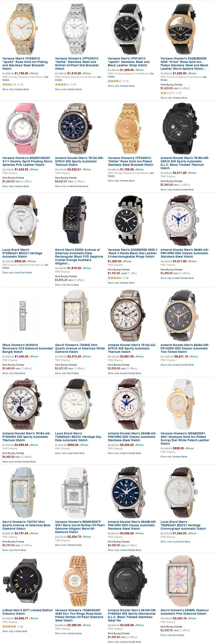Click Show only Milus items link
This screenshot has height=644, width=215.
click(x=14, y=373)
